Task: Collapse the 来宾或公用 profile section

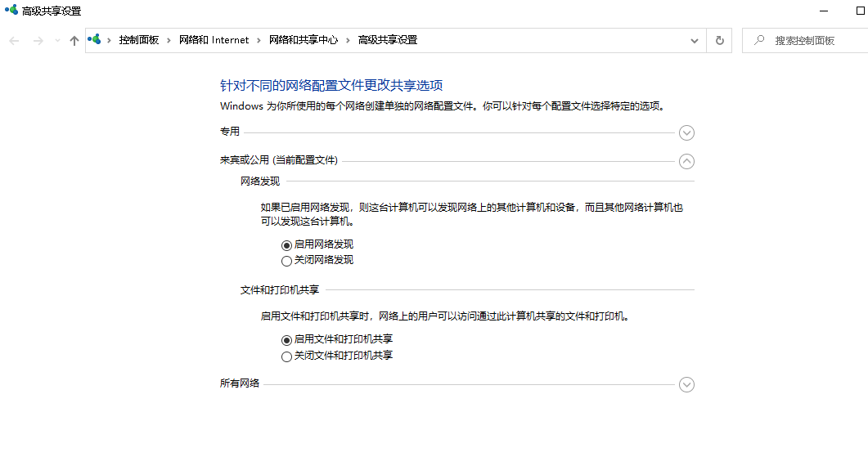Action: tap(686, 161)
